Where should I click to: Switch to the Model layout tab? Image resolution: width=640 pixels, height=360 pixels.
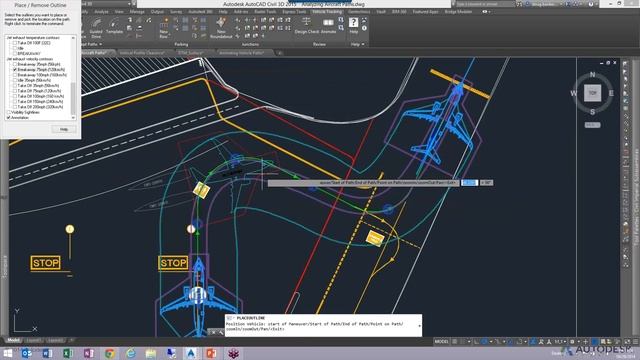(13, 340)
